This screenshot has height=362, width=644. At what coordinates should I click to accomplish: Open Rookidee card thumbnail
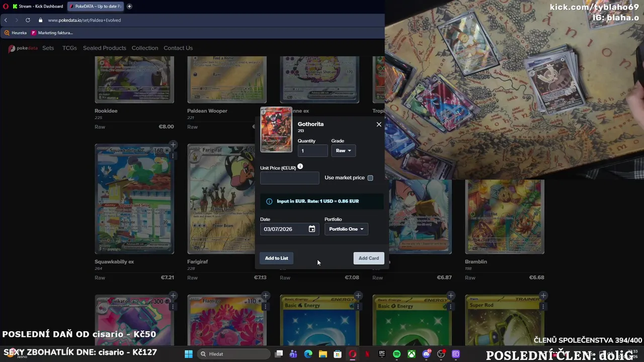coord(134,79)
